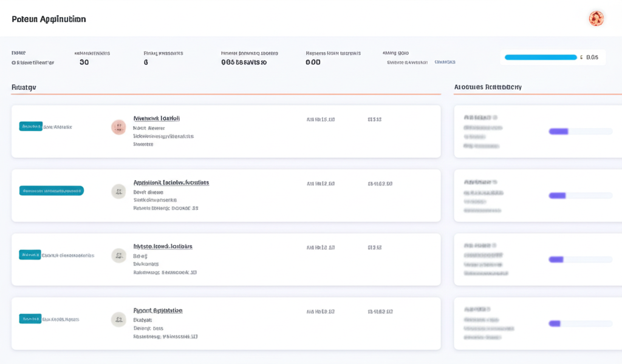The image size is (622, 364).
Task: Select the "Aiocues Rcnttbcncy" section heading
Action: [488, 87]
